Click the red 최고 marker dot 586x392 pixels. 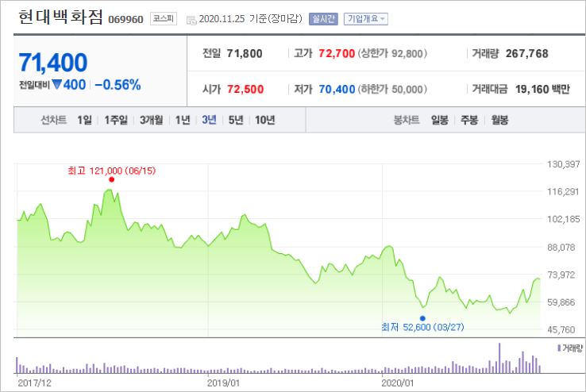coord(111,179)
